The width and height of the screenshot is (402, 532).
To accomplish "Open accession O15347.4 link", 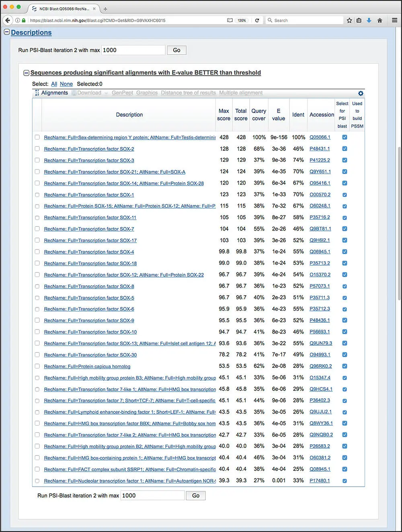I will point(320,378).
